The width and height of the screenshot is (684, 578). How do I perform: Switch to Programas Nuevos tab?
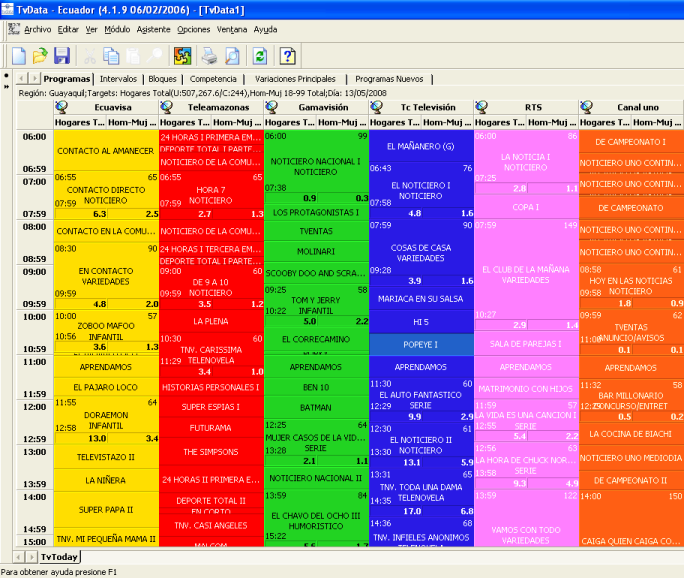point(389,79)
